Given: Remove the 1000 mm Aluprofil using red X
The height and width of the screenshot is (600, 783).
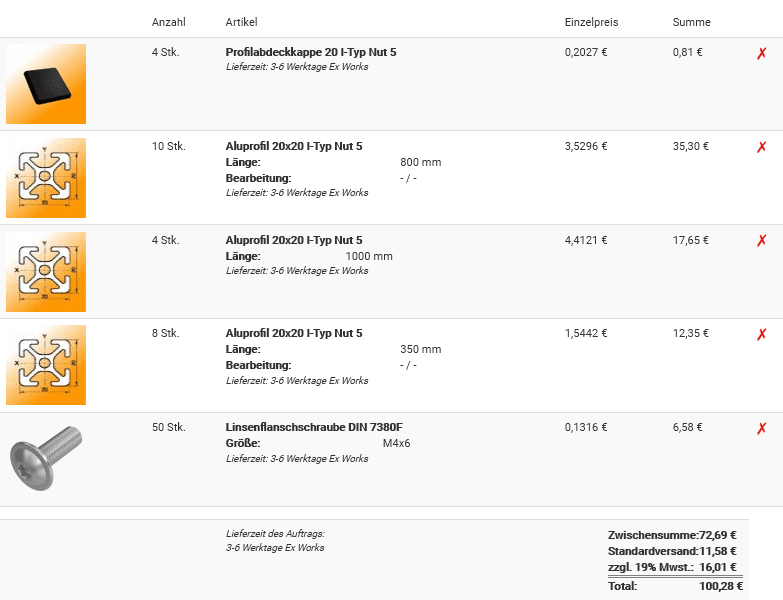Looking at the screenshot, I should tap(762, 241).
